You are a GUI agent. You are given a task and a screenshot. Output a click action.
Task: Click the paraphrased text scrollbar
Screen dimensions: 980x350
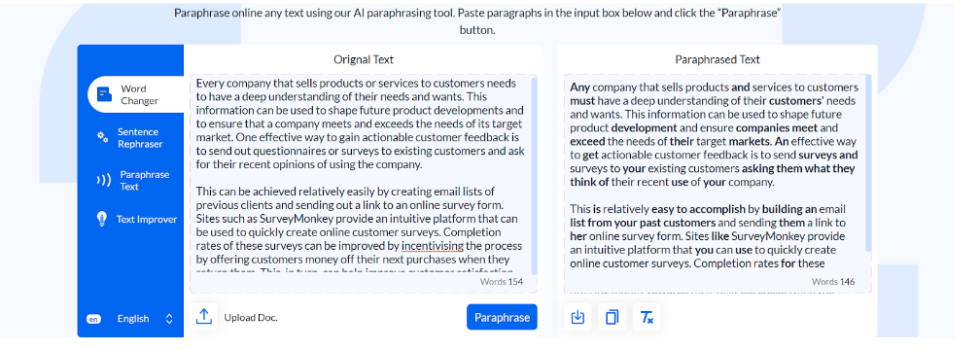point(868,163)
